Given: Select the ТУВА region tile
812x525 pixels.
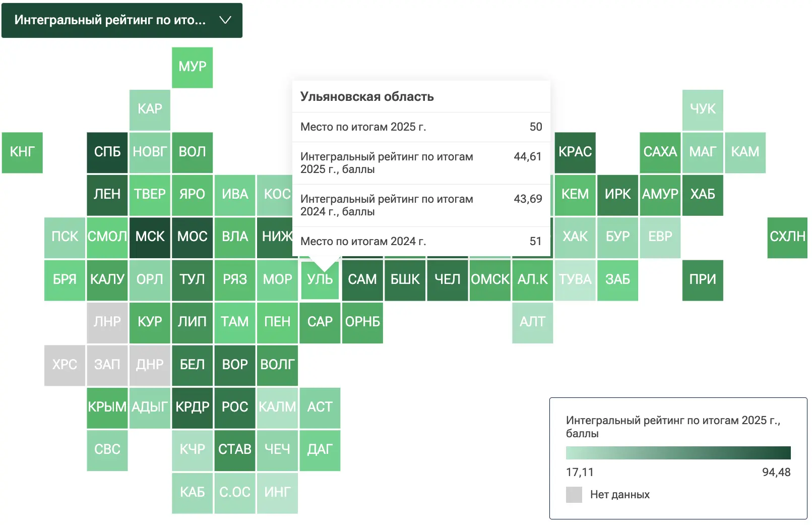Looking at the screenshot, I should (x=575, y=280).
